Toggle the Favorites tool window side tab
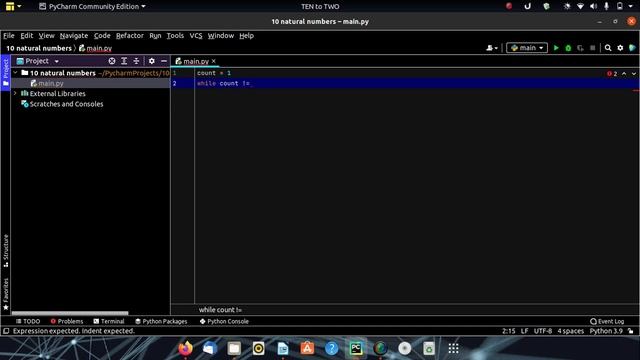640x360 pixels. pos(5,295)
